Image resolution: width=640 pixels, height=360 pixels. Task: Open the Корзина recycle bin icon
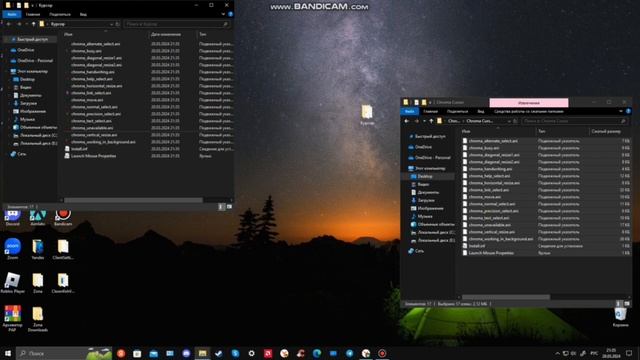620,318
